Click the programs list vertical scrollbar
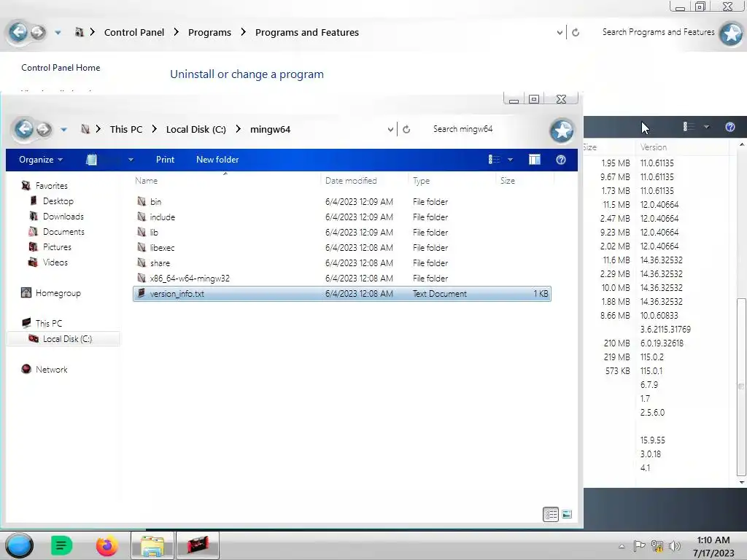Viewport: 747px width, 560px height. click(741, 386)
